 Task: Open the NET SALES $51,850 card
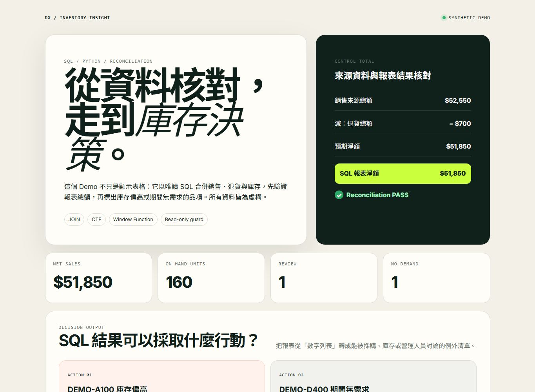(x=98, y=278)
